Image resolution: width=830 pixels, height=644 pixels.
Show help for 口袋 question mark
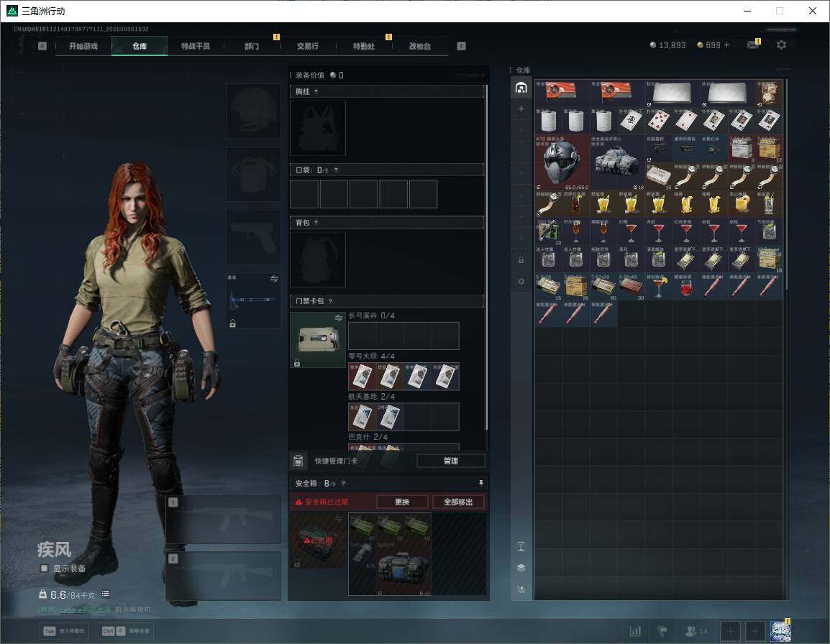(336, 170)
